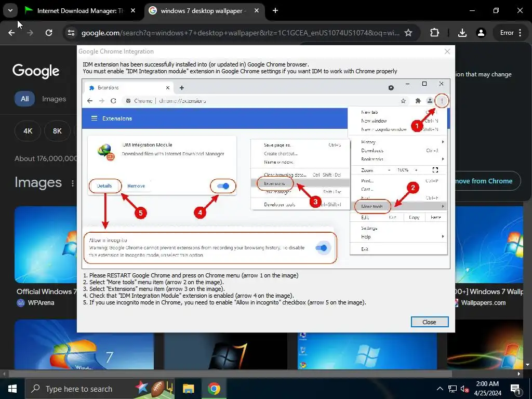Click the vertical scrollbar down arrow
532x399 pixels.
click(x=528, y=364)
